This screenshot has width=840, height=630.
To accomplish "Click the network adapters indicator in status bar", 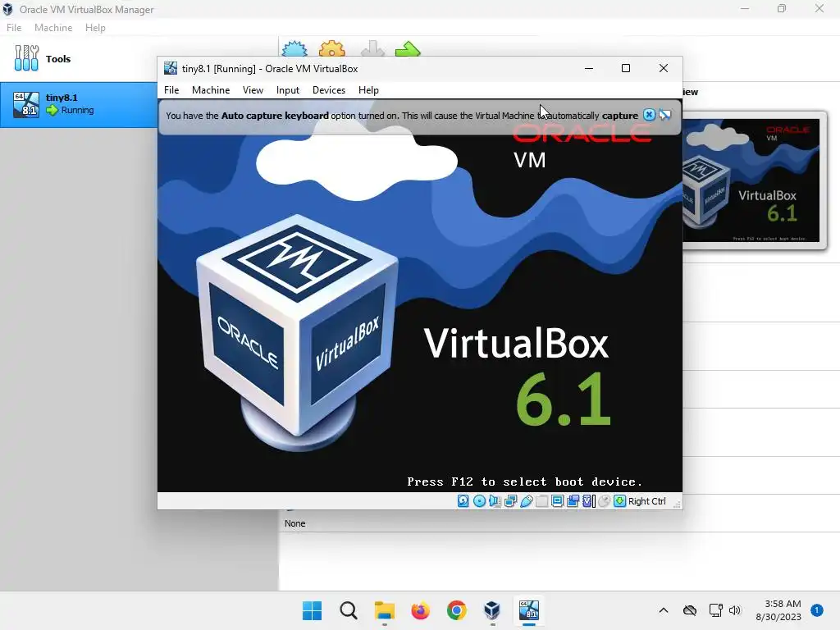I will tap(510, 501).
